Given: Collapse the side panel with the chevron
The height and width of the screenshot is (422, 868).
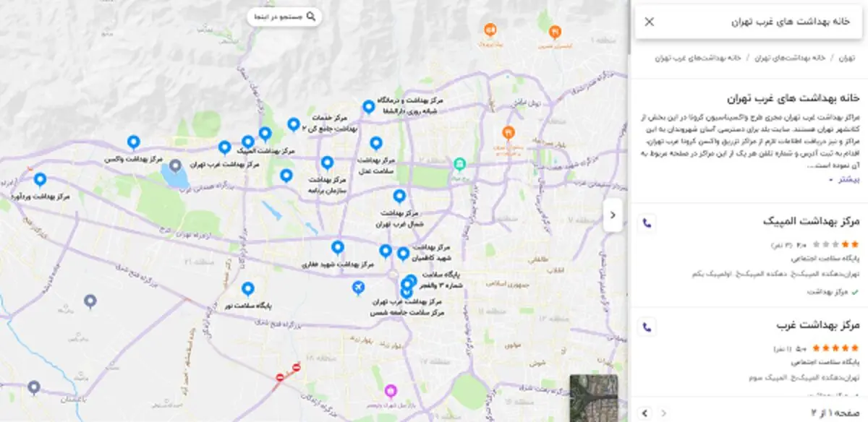Looking at the screenshot, I should pos(613,215).
